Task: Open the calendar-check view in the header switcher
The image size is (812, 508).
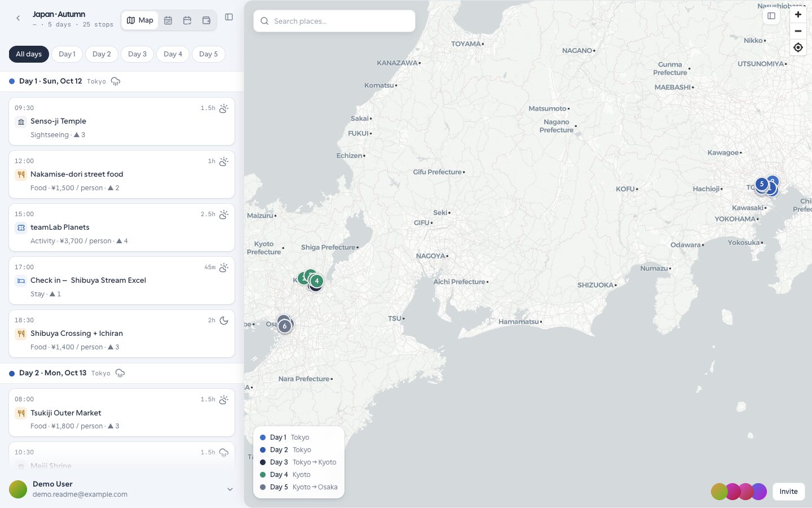Action: click(187, 20)
